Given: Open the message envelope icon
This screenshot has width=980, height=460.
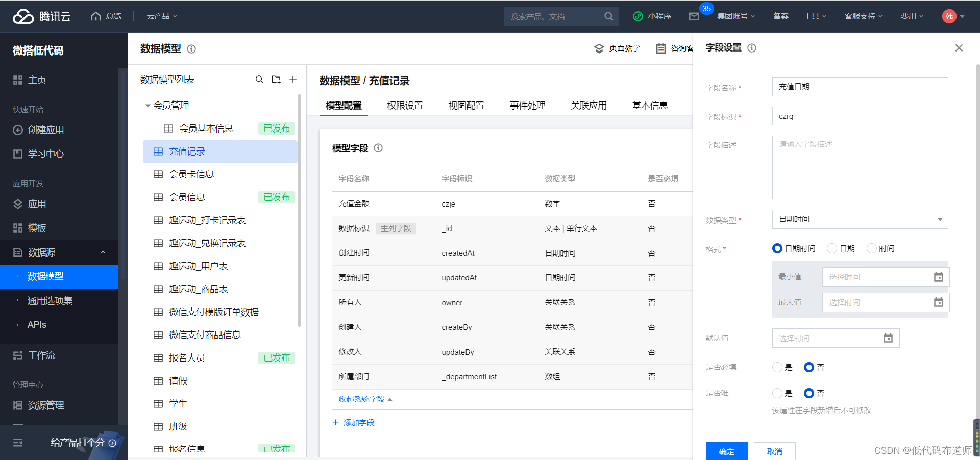Looking at the screenshot, I should pos(694,16).
